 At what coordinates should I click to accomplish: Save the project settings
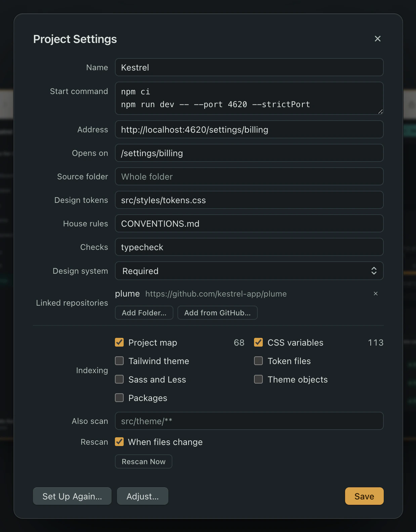pos(364,496)
